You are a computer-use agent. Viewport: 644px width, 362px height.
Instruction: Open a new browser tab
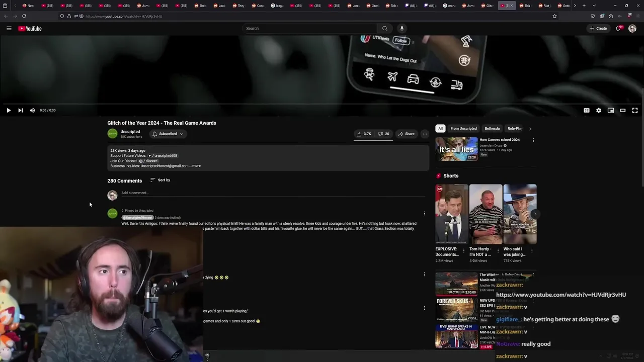(x=584, y=6)
